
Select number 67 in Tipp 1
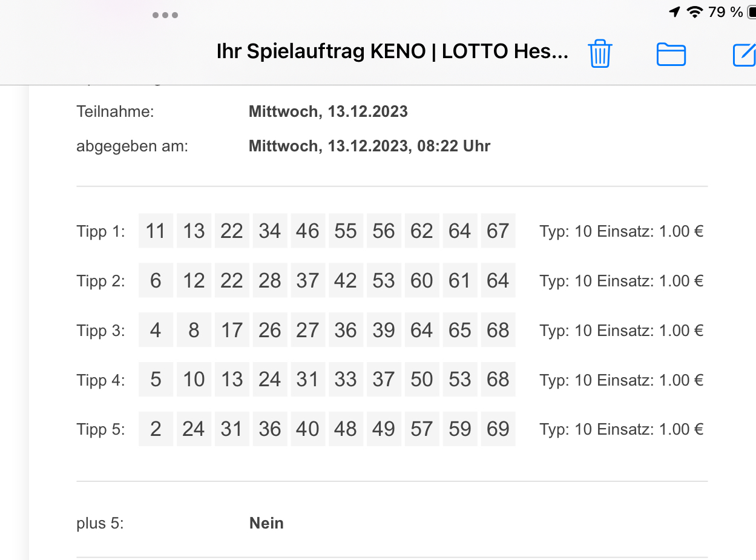pos(498,231)
